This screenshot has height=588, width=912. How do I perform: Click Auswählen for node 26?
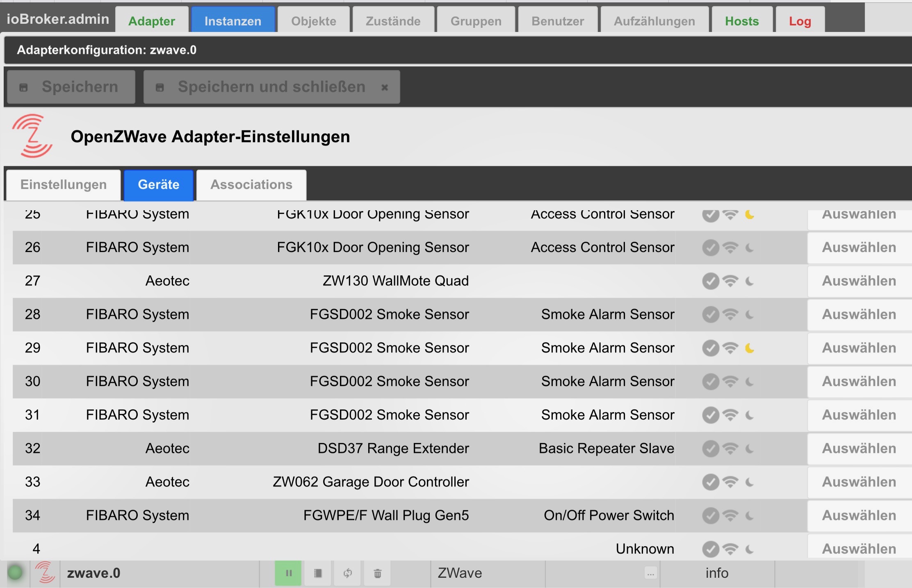860,247
